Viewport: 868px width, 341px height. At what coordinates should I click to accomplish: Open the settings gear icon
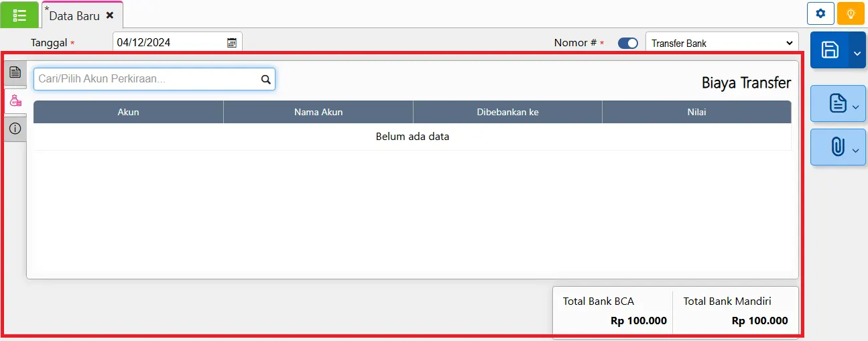pyautogui.click(x=821, y=13)
